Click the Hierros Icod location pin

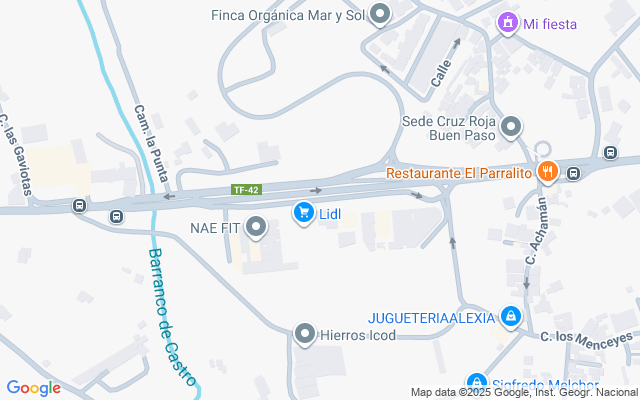[x=305, y=335]
